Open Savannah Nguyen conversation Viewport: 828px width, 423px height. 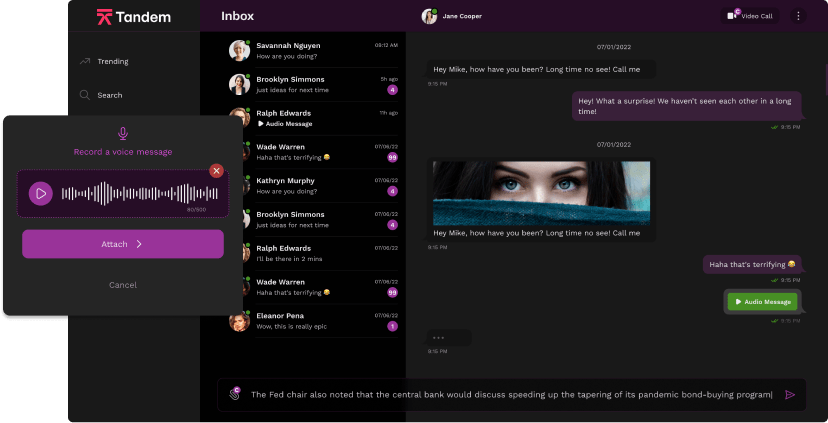[314, 51]
